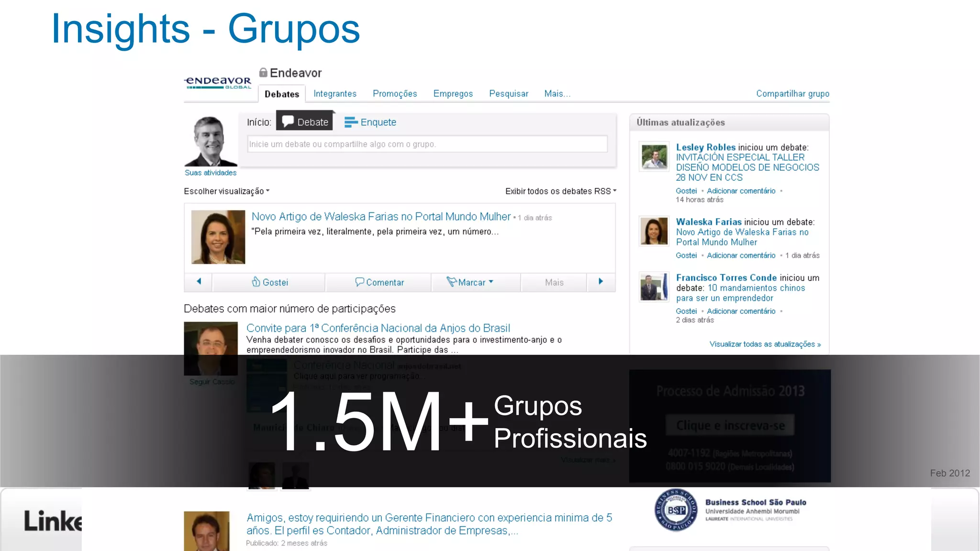The height and width of the screenshot is (551, 980).
Task: Open the Debates tab
Action: point(282,94)
